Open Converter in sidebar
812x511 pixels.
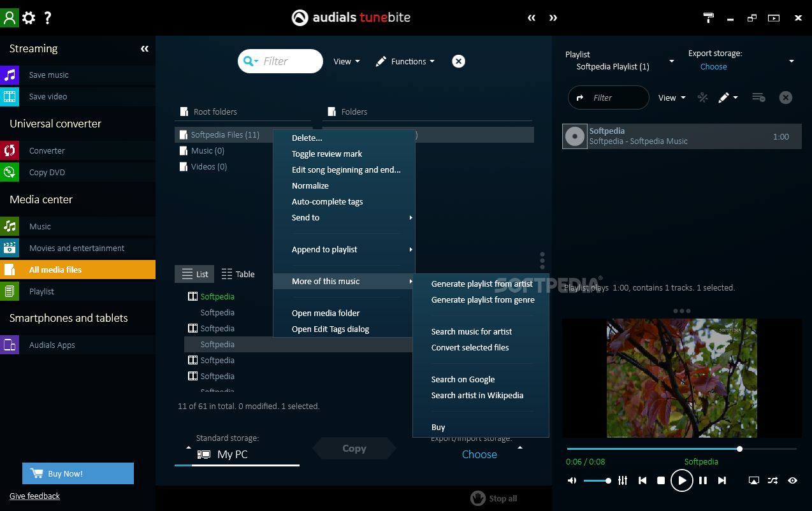pos(78,150)
